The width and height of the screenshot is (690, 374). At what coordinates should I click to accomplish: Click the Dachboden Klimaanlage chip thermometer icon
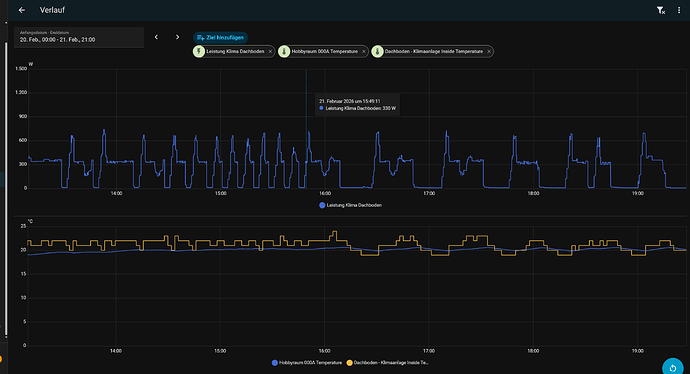[377, 51]
